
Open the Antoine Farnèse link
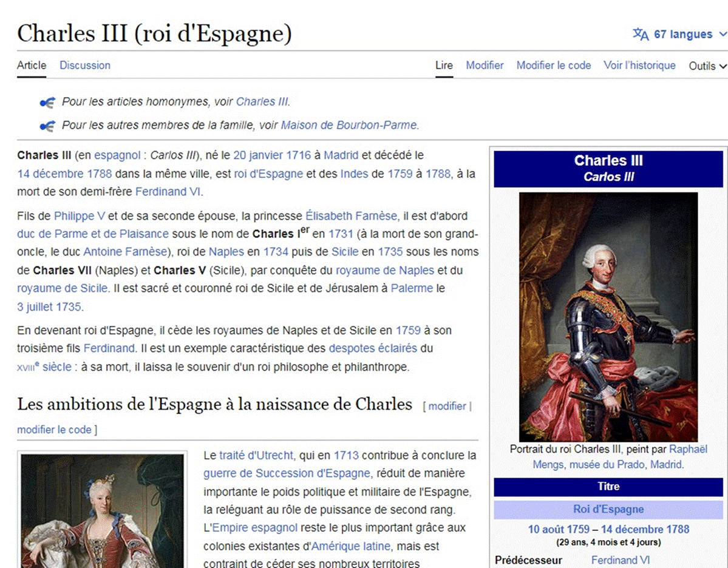(125, 251)
